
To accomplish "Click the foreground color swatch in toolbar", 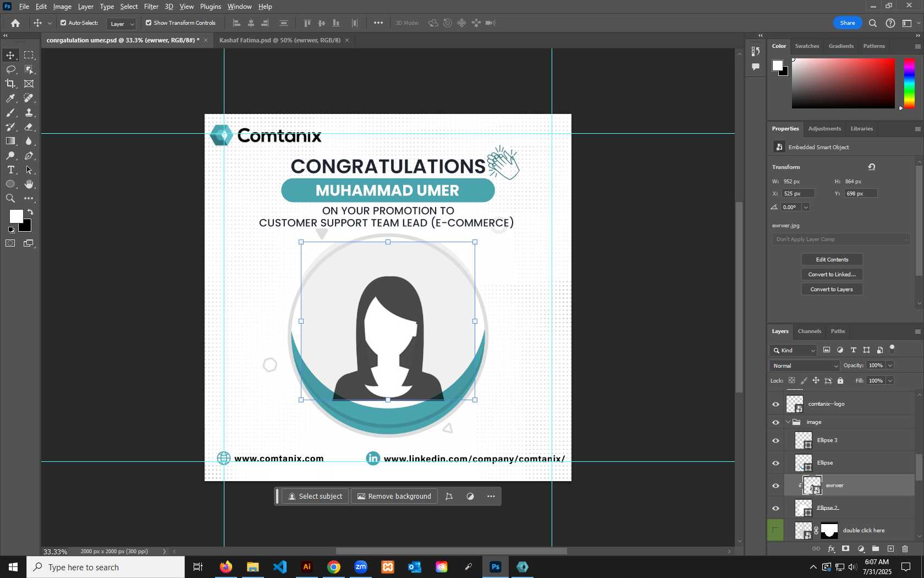I will pos(16,216).
